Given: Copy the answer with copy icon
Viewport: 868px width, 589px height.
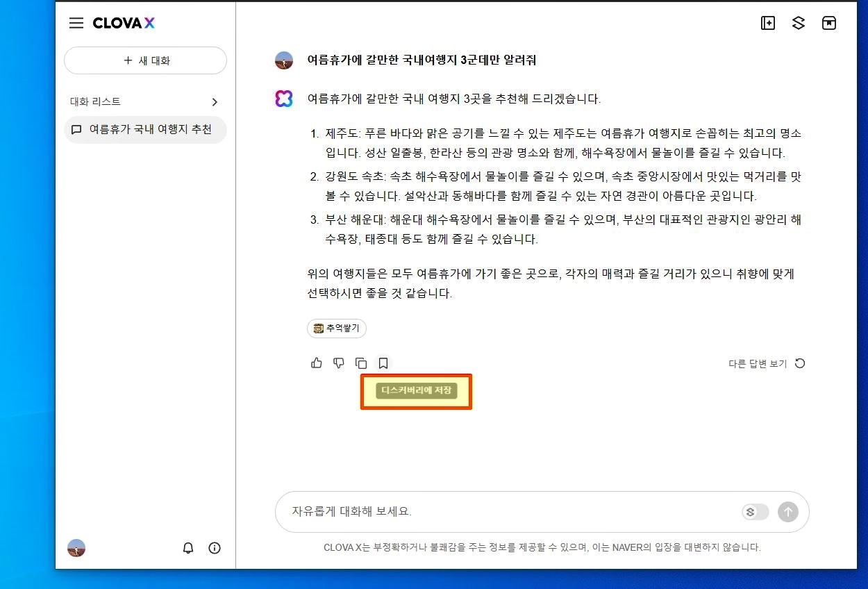Looking at the screenshot, I should [x=361, y=363].
